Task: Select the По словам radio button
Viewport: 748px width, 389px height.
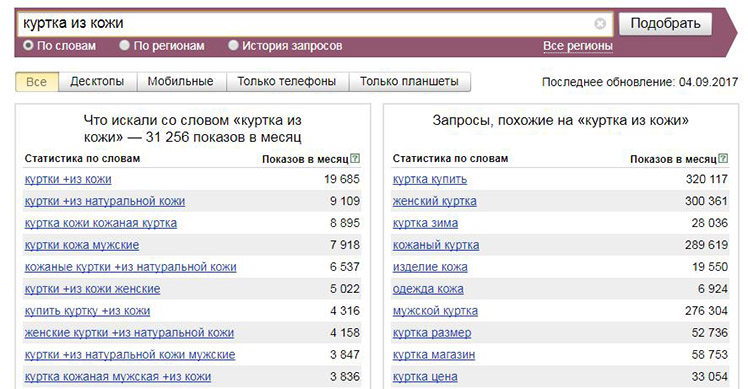Action: 29,45
